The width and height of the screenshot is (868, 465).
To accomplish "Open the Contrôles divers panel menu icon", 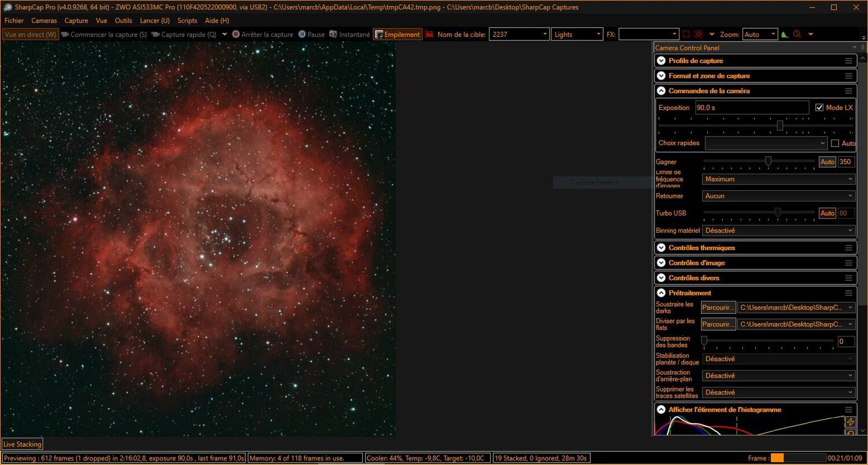I will [848, 278].
